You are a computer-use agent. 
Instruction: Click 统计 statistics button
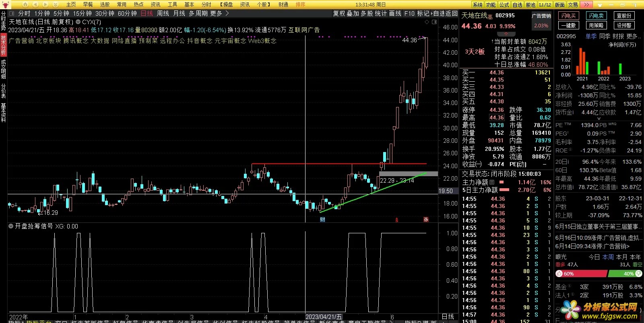[x=381, y=13]
